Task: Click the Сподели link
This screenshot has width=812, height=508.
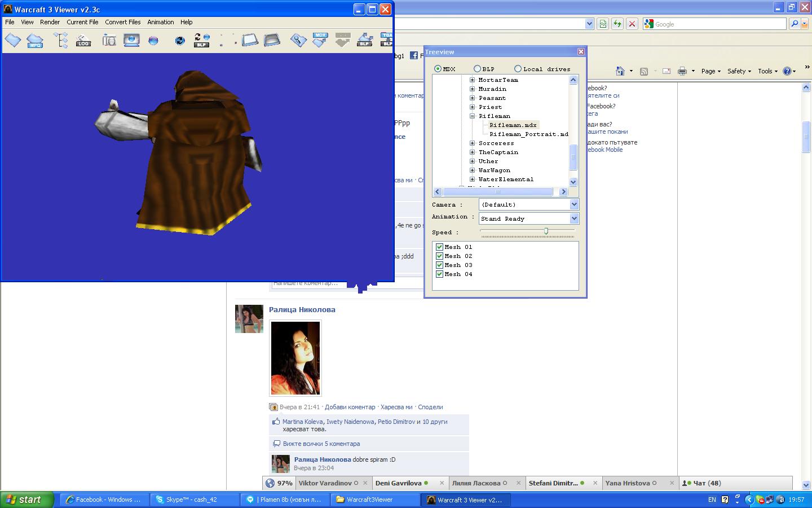Action: point(430,407)
